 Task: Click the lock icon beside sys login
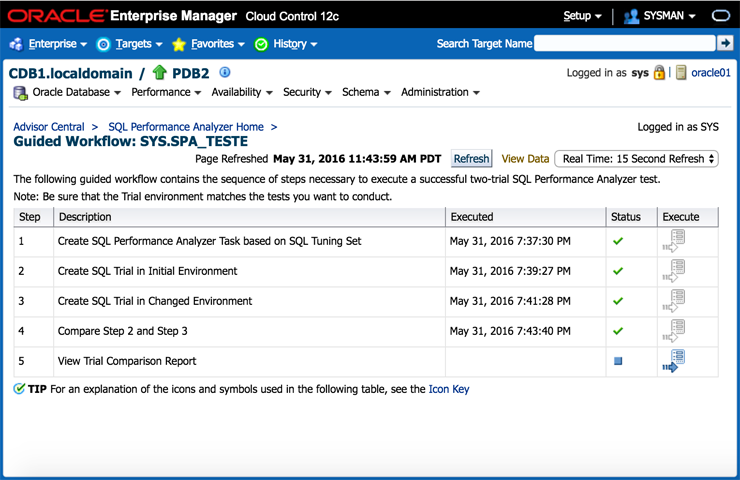(x=659, y=73)
